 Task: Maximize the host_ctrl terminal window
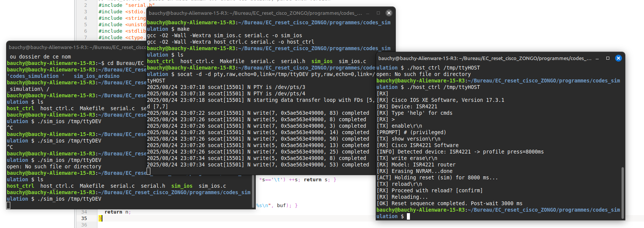608,58
